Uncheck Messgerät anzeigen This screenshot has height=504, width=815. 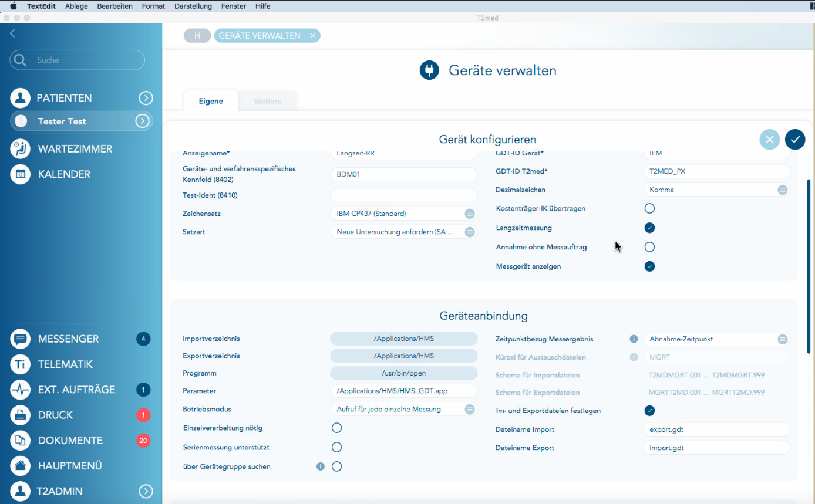[649, 266]
